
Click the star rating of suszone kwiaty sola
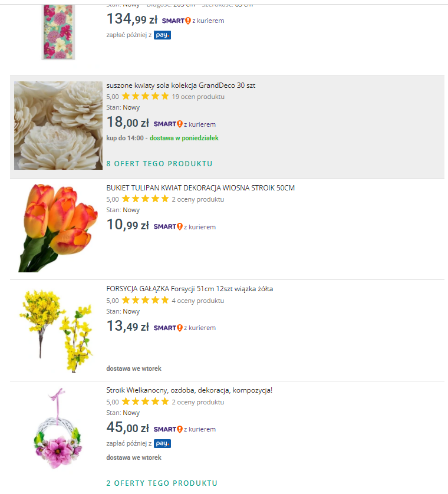tap(145, 96)
